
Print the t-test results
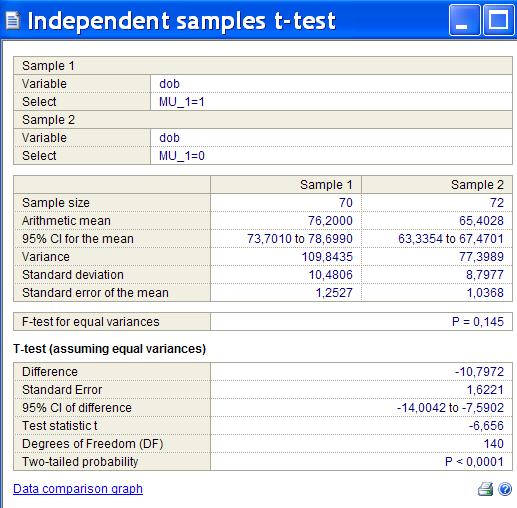[x=485, y=489]
